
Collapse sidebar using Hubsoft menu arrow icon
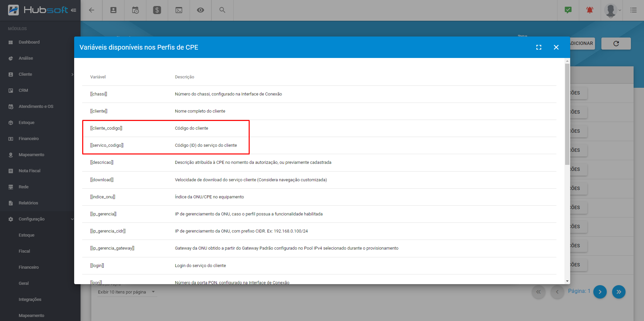(x=73, y=10)
